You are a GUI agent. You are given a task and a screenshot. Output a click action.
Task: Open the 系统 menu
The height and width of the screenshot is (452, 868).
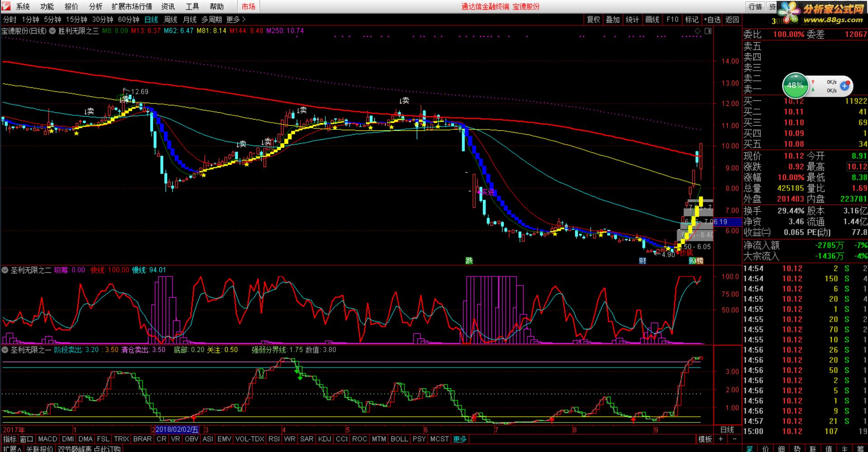(x=23, y=6)
